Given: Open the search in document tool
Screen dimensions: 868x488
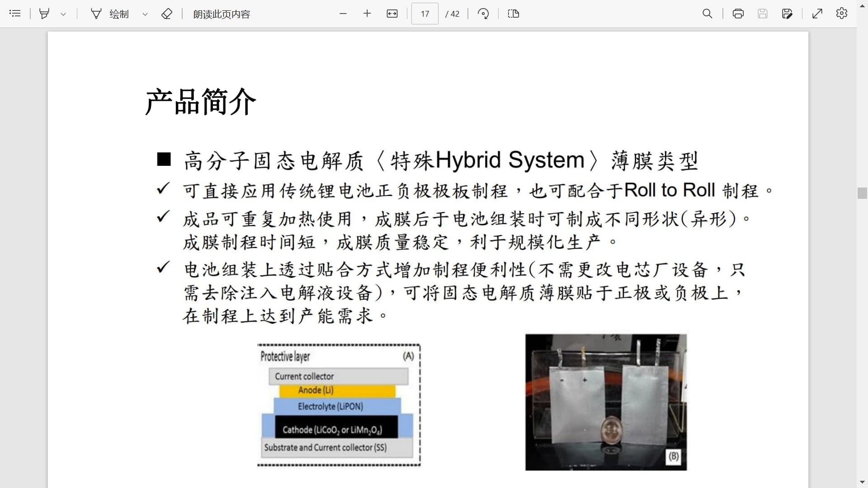Looking at the screenshot, I should pos(708,14).
